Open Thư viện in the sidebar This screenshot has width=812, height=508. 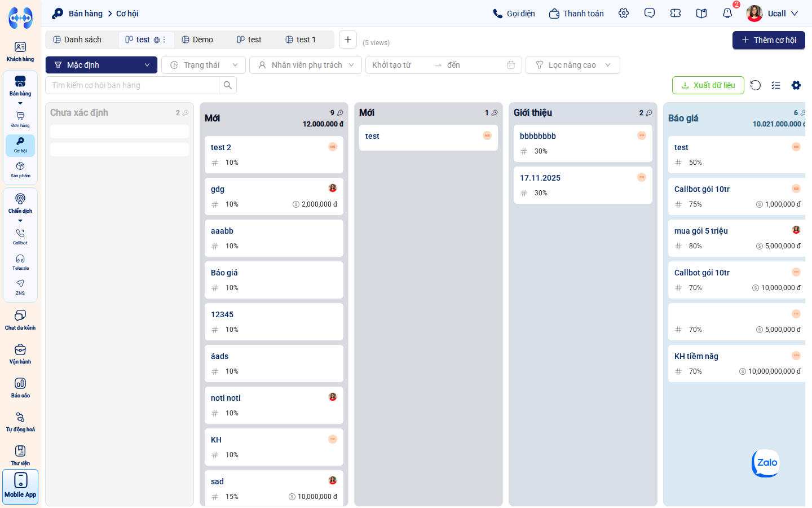pyautogui.click(x=20, y=456)
